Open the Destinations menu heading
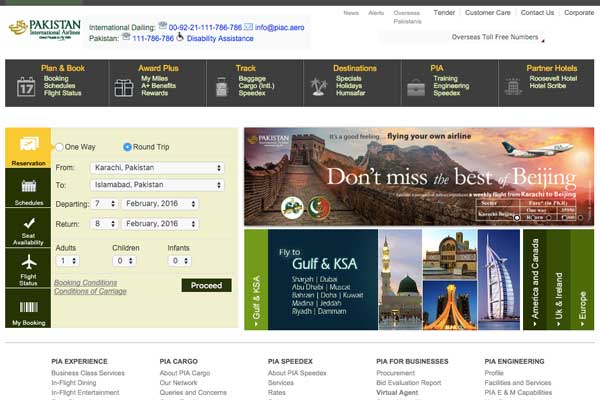Viewport: 600px width, 400px height. (355, 68)
